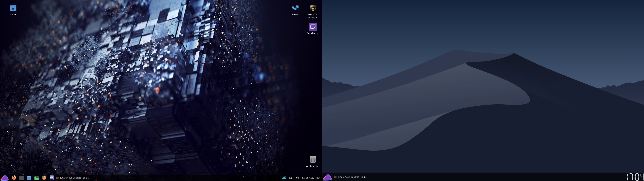Viewport: 644px width, 181px height.
Task: Launch Lutris from the panel
Action: (44, 178)
